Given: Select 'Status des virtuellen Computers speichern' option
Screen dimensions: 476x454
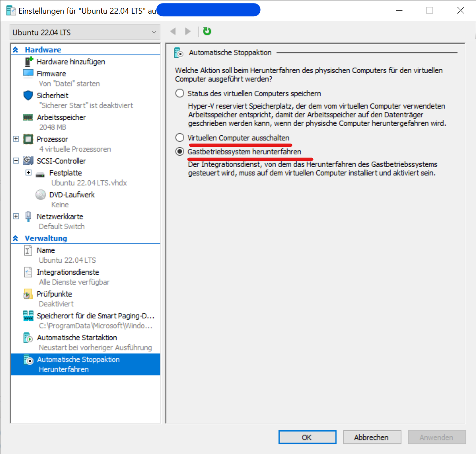Looking at the screenshot, I should (x=180, y=93).
